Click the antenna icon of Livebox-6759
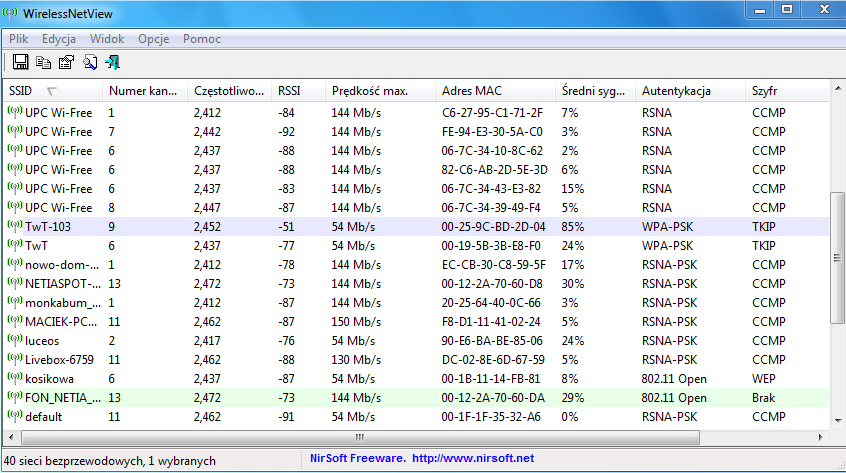Viewport: 846px width, 473px height. [15, 359]
